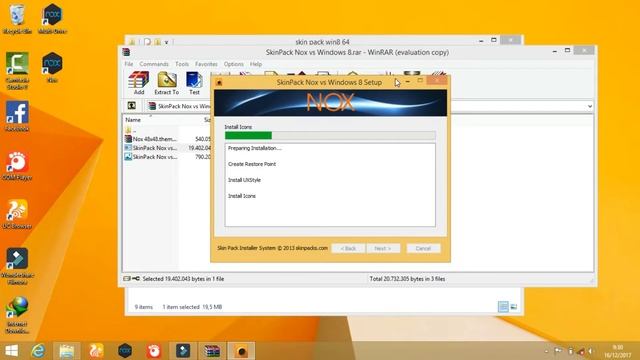Open Nox multi-drive desktop icon next to Recycle Bin
The width and height of the screenshot is (640, 360).
[x=52, y=19]
